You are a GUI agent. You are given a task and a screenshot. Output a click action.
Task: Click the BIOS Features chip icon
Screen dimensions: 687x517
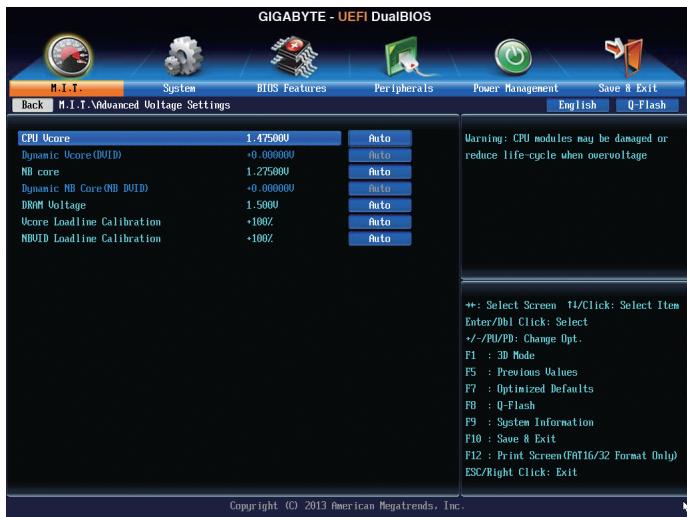(x=294, y=56)
